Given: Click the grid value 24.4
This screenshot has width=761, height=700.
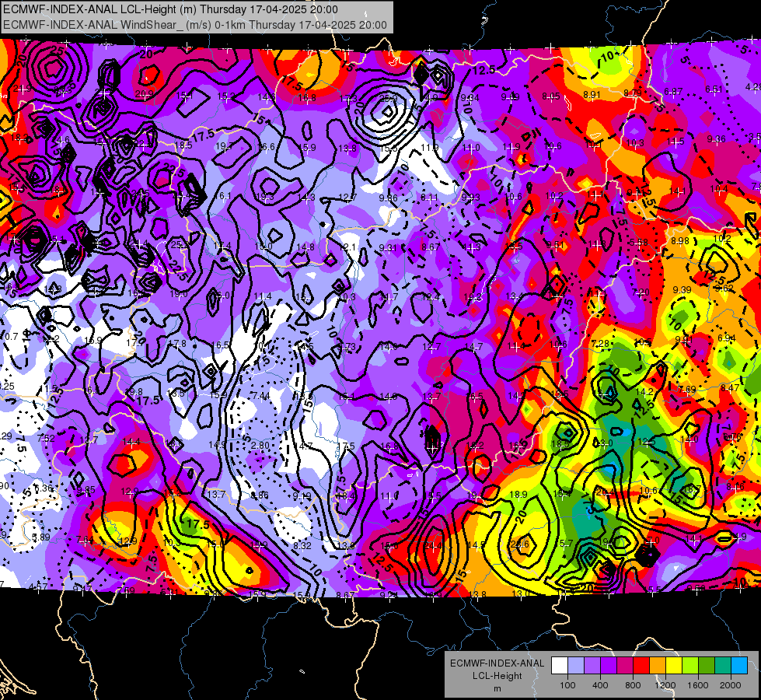Looking at the screenshot, I should (x=434, y=545).
